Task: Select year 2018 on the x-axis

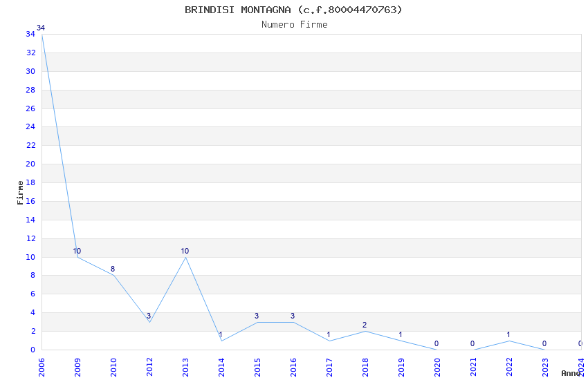Action: 366,368
